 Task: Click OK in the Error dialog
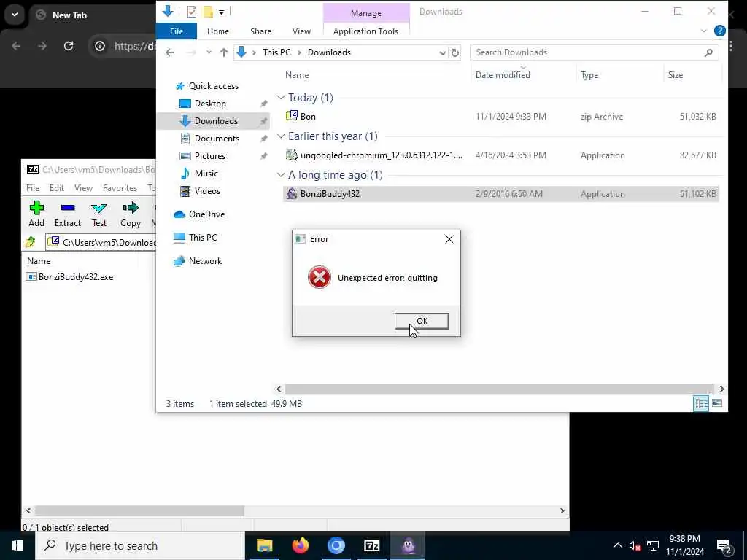[x=422, y=321]
